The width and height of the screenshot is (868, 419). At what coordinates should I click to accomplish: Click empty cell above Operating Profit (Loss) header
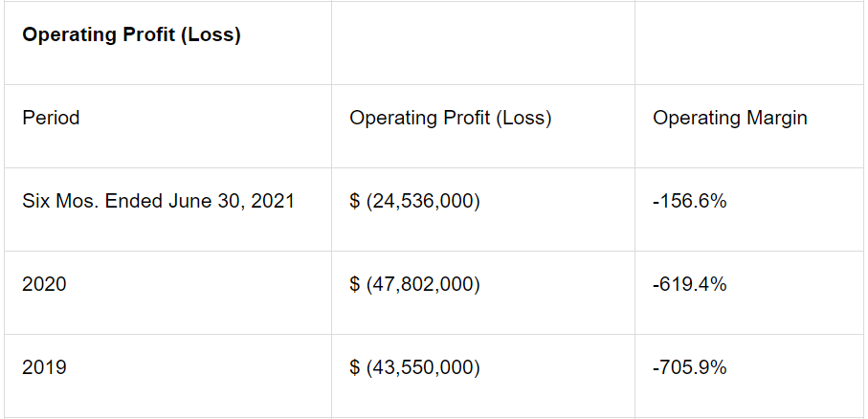click(x=482, y=43)
